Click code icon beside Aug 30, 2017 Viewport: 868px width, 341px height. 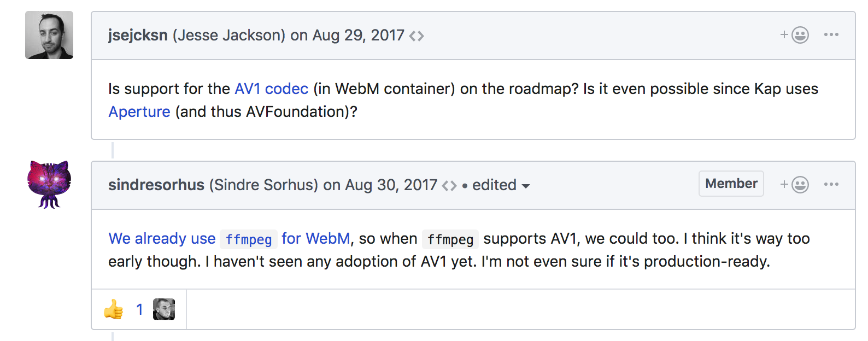pyautogui.click(x=449, y=186)
